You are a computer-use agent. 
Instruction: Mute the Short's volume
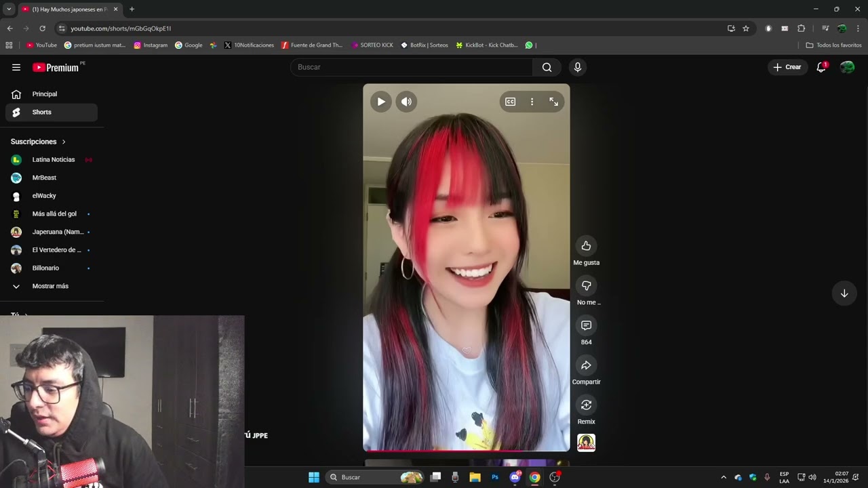point(406,102)
